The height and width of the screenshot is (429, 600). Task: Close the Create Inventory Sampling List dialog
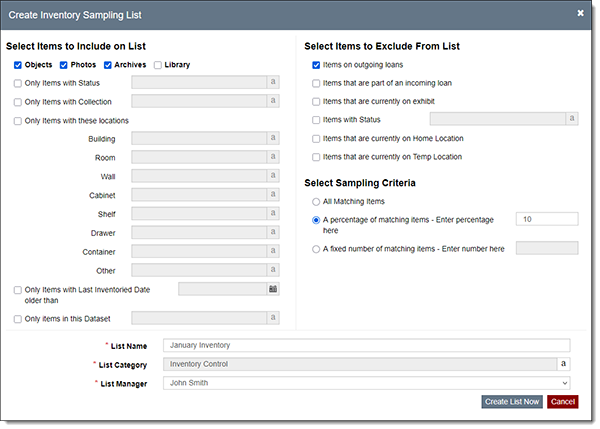pos(581,14)
